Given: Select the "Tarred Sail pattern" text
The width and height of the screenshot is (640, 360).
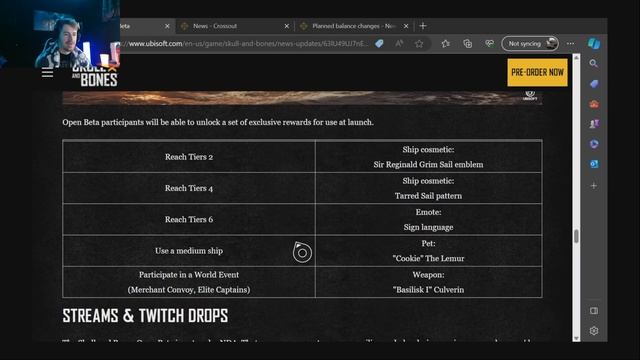Looking at the screenshot, I should 428,196.
